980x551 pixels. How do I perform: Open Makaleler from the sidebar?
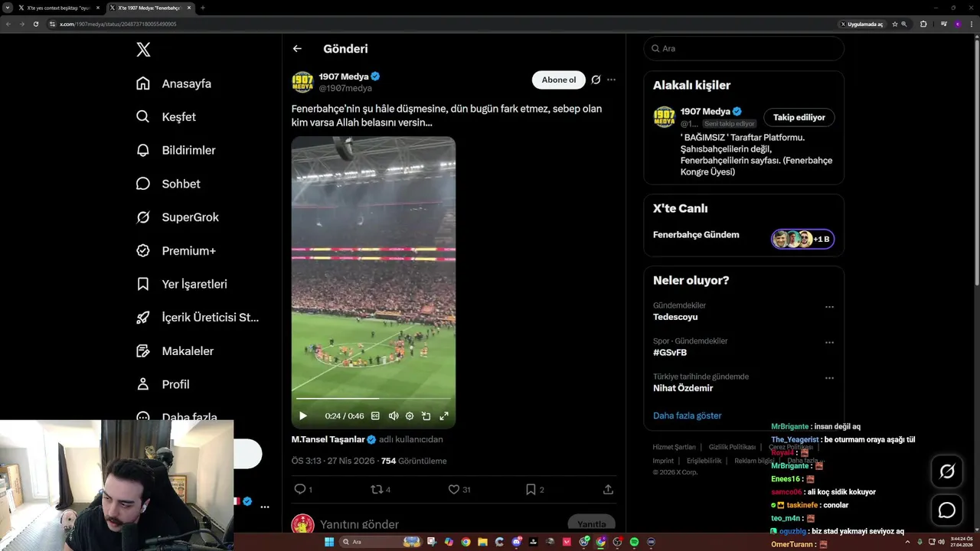tap(175, 350)
